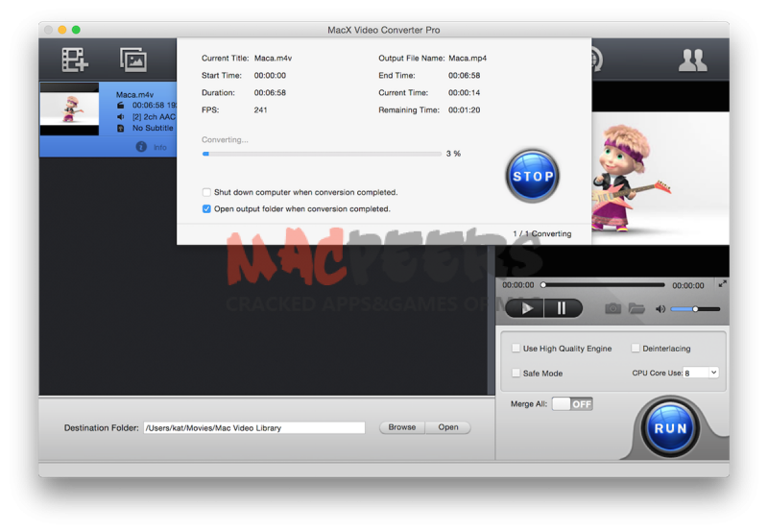Enable Use High Quality Engine checkbox
Viewport: 768px width, 532px height.
pyautogui.click(x=516, y=349)
